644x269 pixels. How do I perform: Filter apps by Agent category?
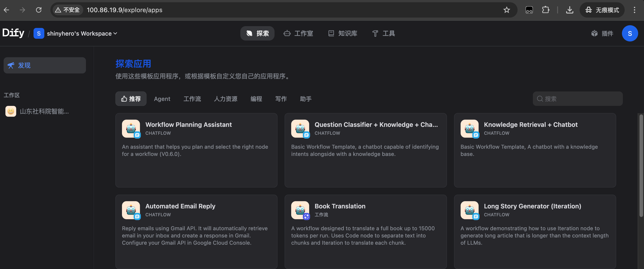tap(162, 99)
